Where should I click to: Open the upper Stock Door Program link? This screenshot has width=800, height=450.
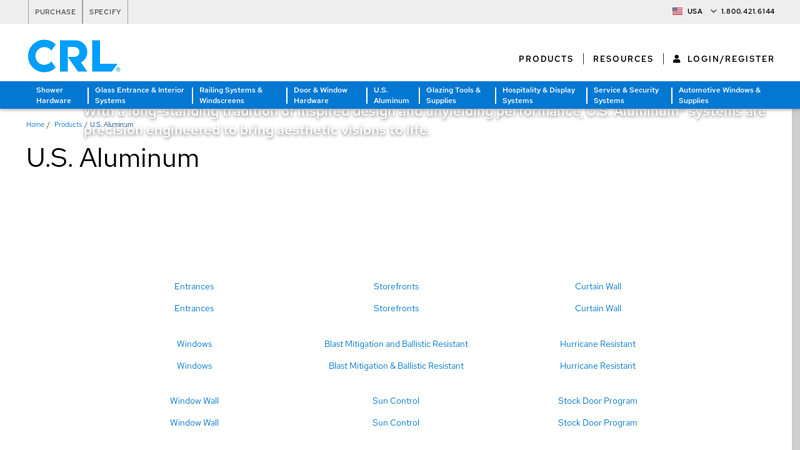point(597,401)
